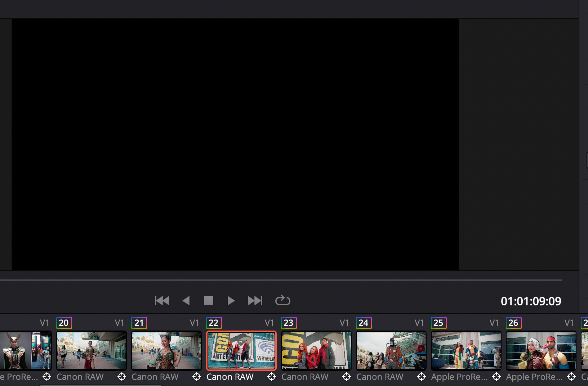Play the clip forward
The image size is (588, 386).
(x=231, y=301)
